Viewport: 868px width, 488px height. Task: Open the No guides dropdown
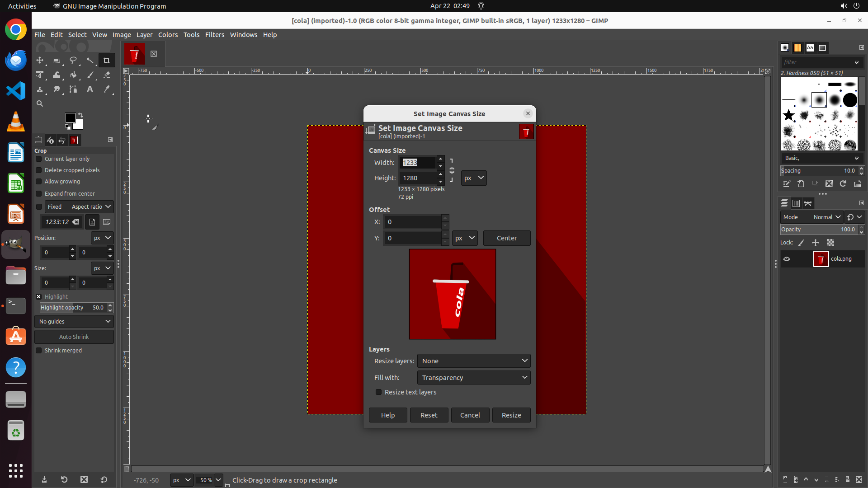[74, 322]
